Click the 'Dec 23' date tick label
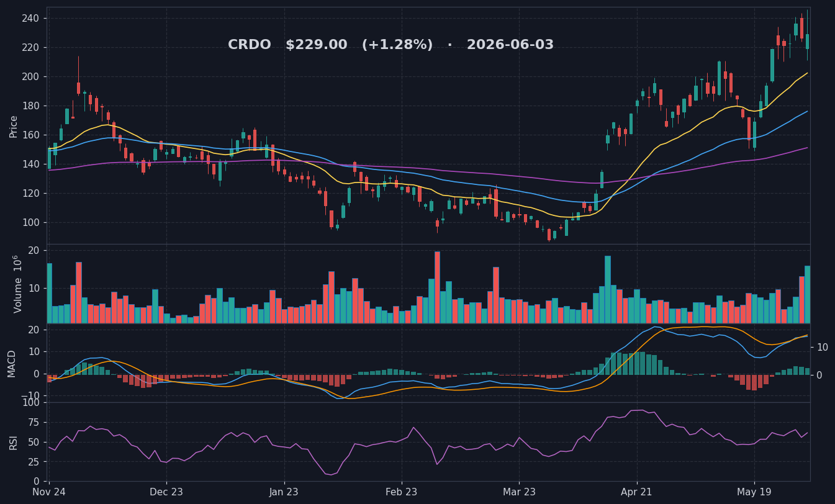 166,492
